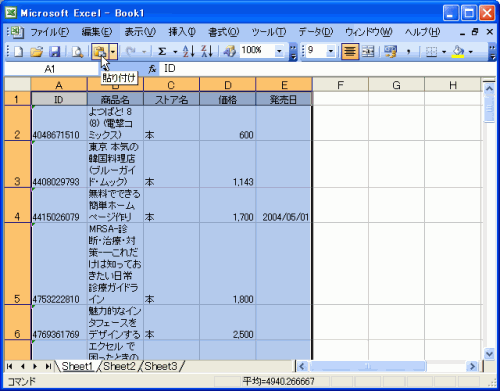Click the Excel document icon in menu bar
This screenshot has width=500, height=391.
(17, 32)
